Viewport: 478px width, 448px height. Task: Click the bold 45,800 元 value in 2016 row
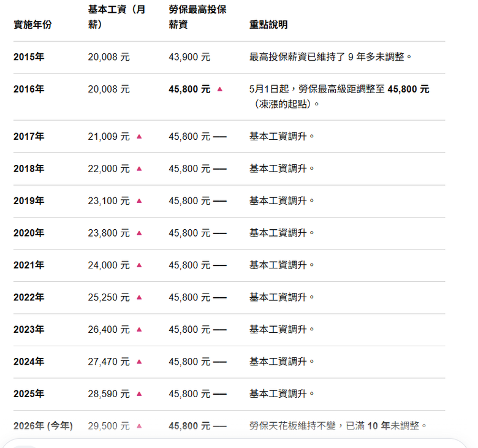[x=189, y=89]
